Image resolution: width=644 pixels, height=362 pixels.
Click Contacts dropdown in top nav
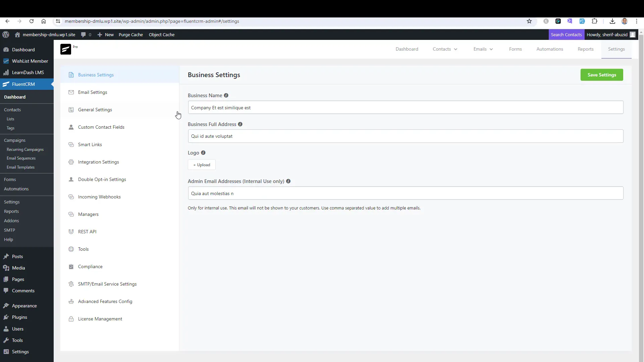444,49
